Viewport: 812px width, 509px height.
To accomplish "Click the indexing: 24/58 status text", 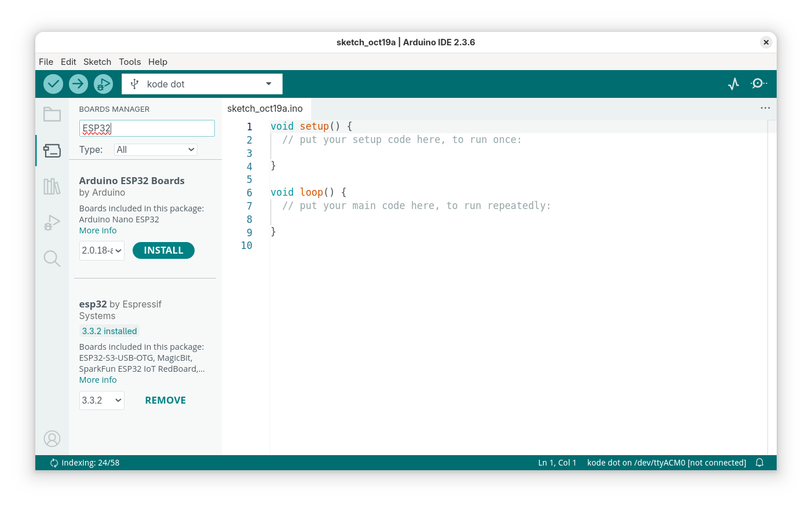I will pos(90,463).
